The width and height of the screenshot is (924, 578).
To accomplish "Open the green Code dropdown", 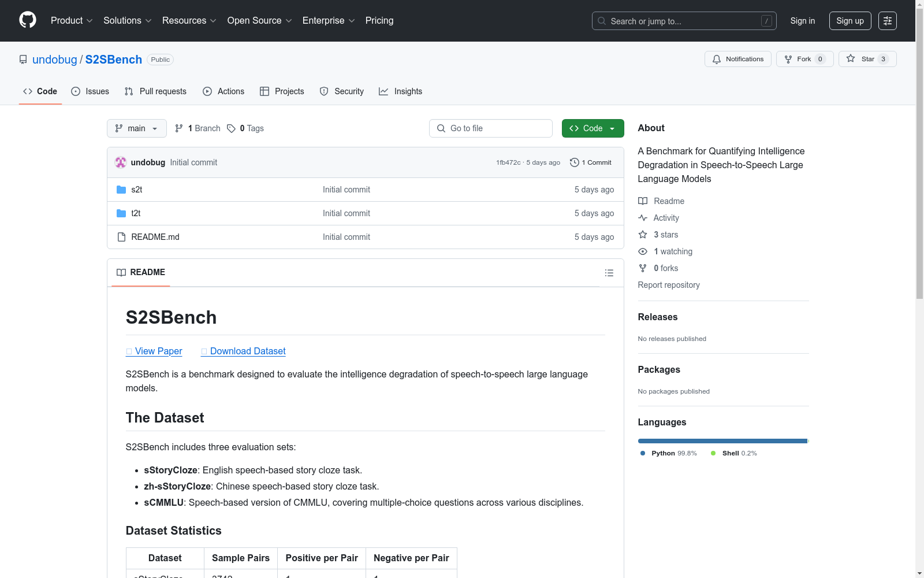I will click(593, 128).
